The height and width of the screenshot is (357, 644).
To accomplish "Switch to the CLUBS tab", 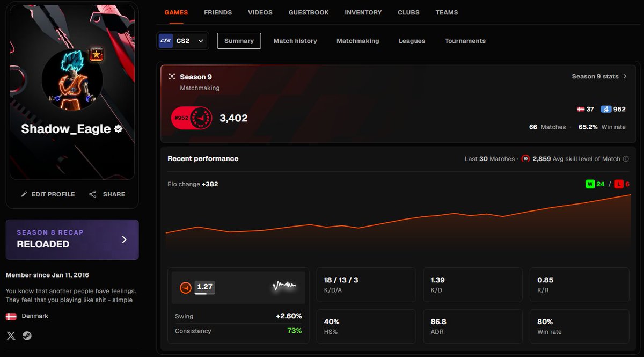I will pyautogui.click(x=409, y=12).
